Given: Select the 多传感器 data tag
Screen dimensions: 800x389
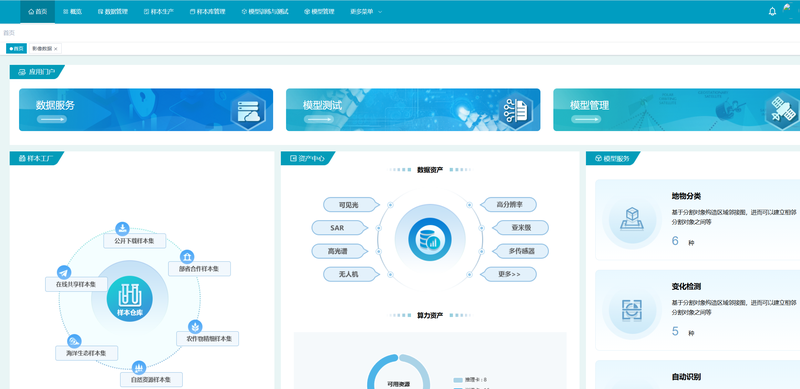Looking at the screenshot, I should (521, 251).
